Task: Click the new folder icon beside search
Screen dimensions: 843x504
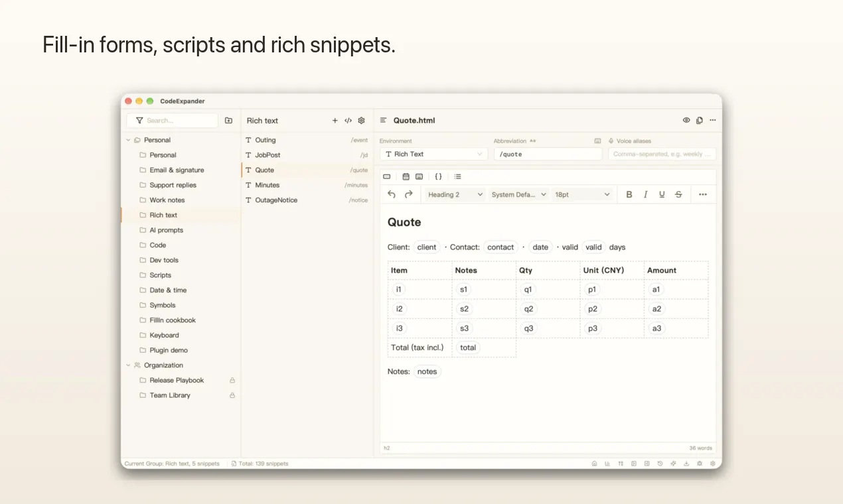Action: tap(228, 121)
